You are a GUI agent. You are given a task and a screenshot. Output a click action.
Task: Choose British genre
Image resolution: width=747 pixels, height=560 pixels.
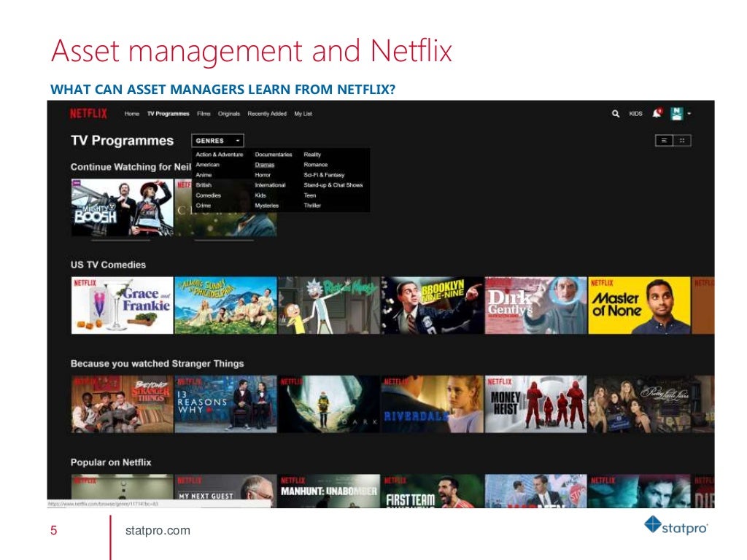click(x=204, y=185)
